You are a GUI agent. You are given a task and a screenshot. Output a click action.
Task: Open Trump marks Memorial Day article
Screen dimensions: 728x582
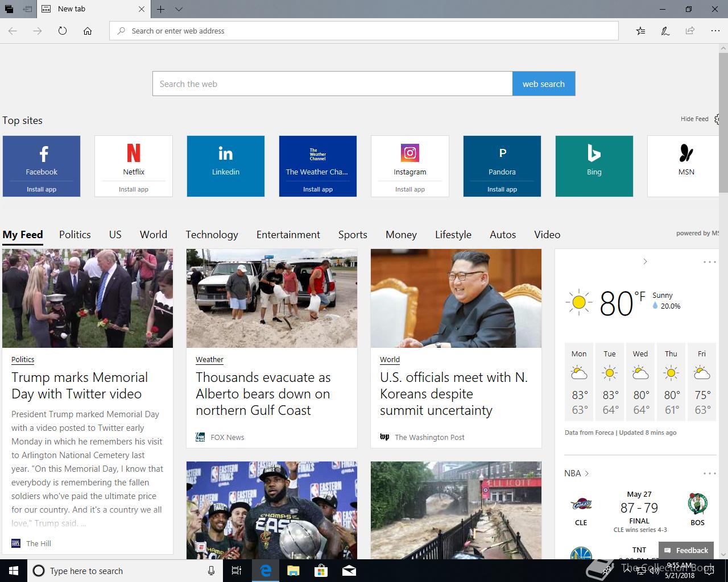click(x=80, y=385)
